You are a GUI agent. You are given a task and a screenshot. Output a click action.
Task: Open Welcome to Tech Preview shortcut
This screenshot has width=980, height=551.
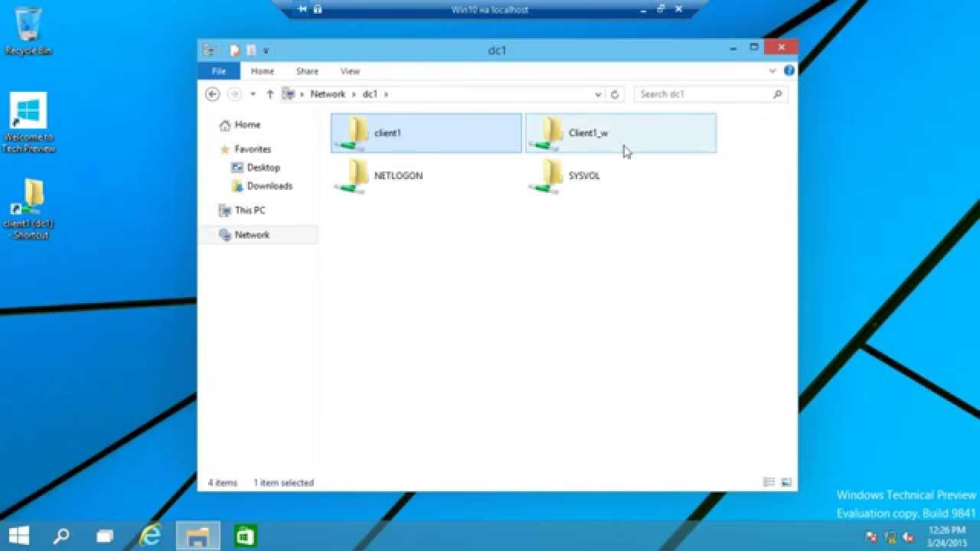pyautogui.click(x=28, y=122)
